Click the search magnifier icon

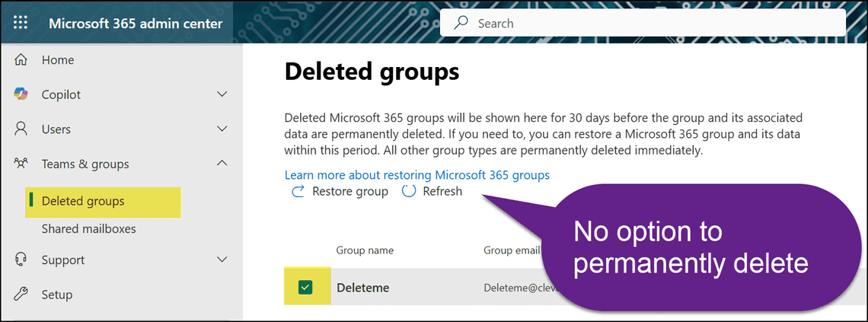pos(461,24)
